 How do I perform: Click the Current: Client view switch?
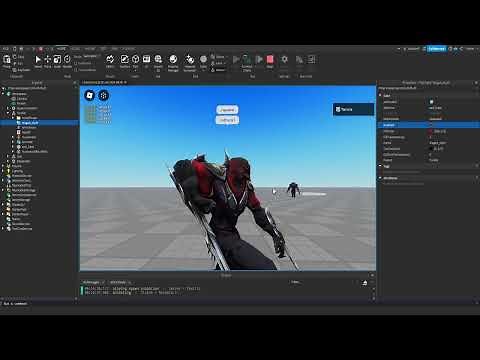click(x=247, y=62)
